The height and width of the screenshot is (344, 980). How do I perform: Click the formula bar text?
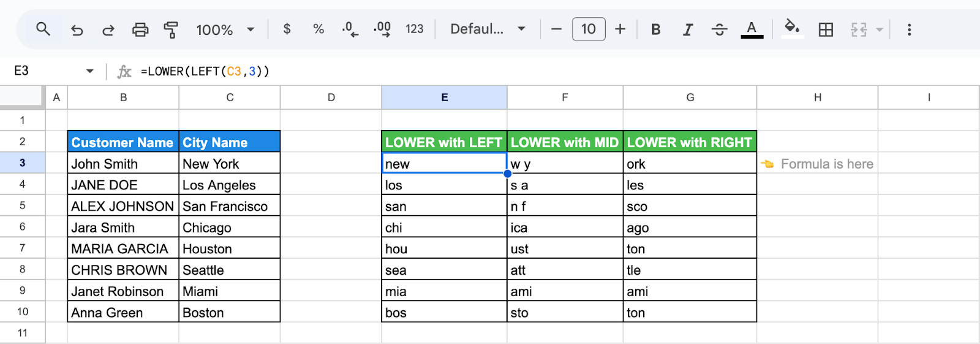(205, 71)
